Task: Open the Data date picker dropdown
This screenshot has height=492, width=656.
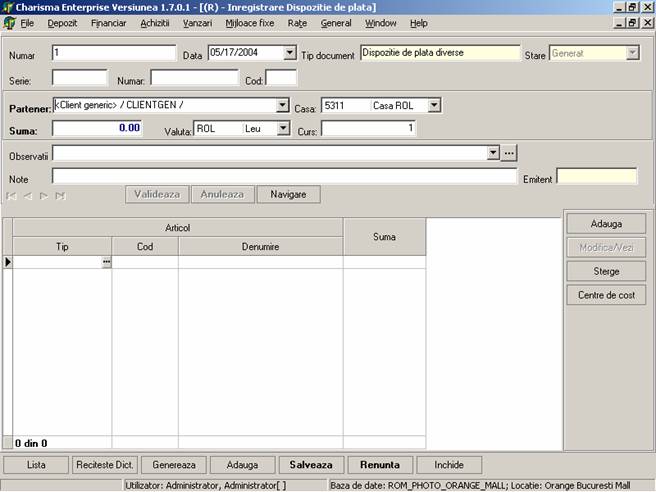Action: [x=290, y=53]
